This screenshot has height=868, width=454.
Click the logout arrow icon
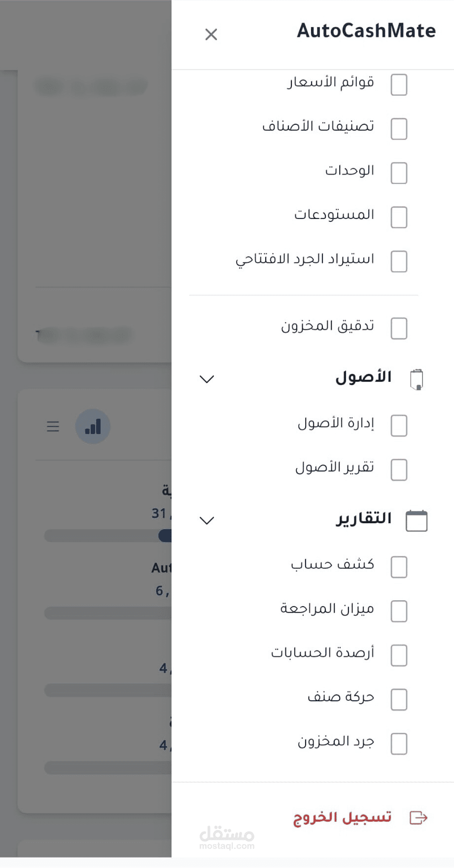click(x=419, y=818)
